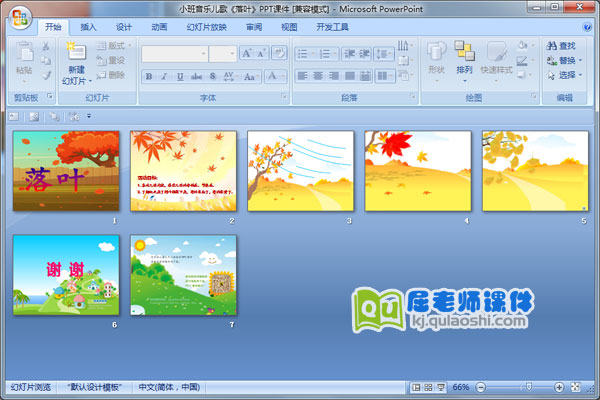Click the Find binoculars button
The image size is (600, 400).
click(562, 46)
